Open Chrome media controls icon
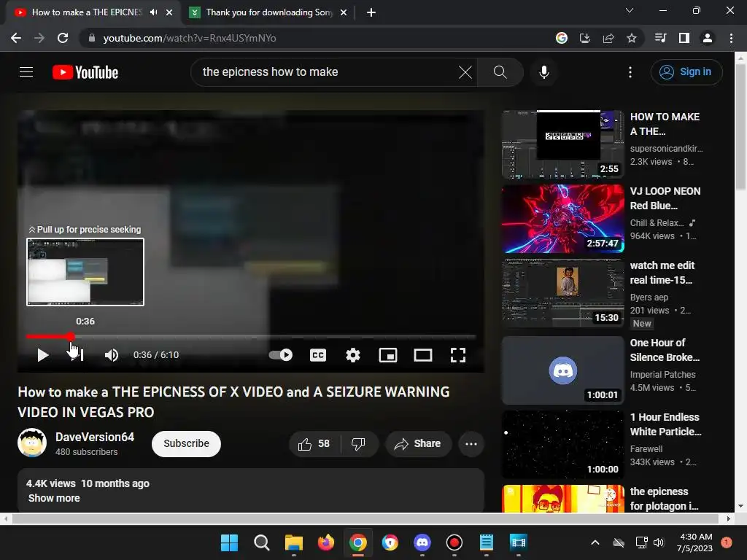747x560 pixels. (x=660, y=38)
